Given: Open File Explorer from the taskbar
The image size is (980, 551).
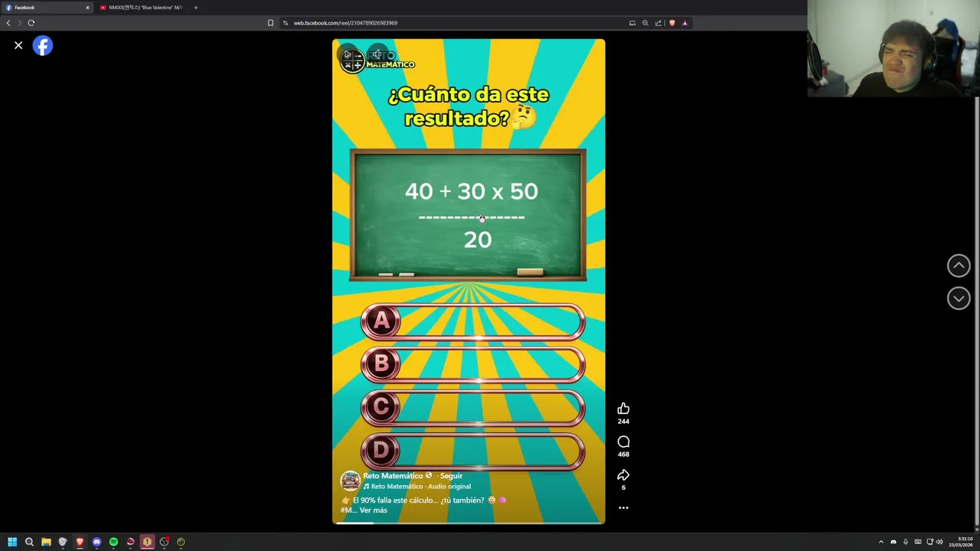Looking at the screenshot, I should coord(46,542).
